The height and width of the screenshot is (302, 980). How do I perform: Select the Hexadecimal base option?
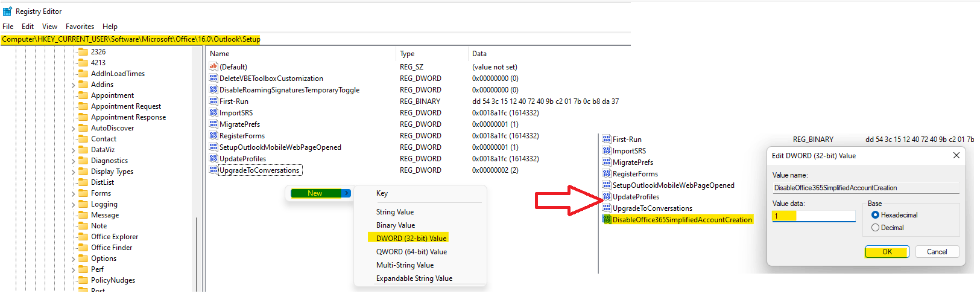click(x=875, y=215)
